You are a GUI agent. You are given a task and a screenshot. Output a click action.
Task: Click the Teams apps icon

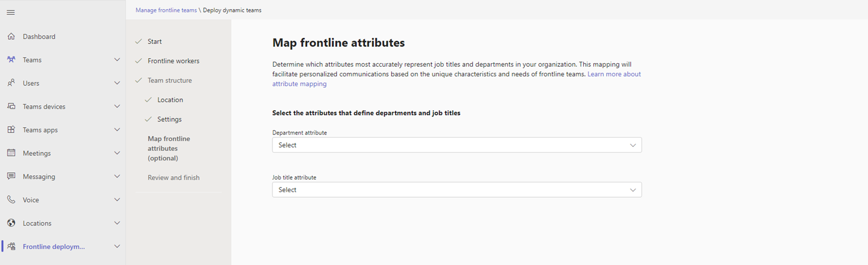[11, 130]
